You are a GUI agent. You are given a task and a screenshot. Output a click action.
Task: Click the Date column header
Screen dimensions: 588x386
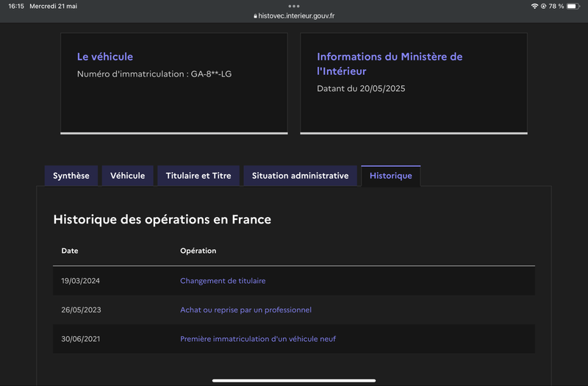(70, 251)
